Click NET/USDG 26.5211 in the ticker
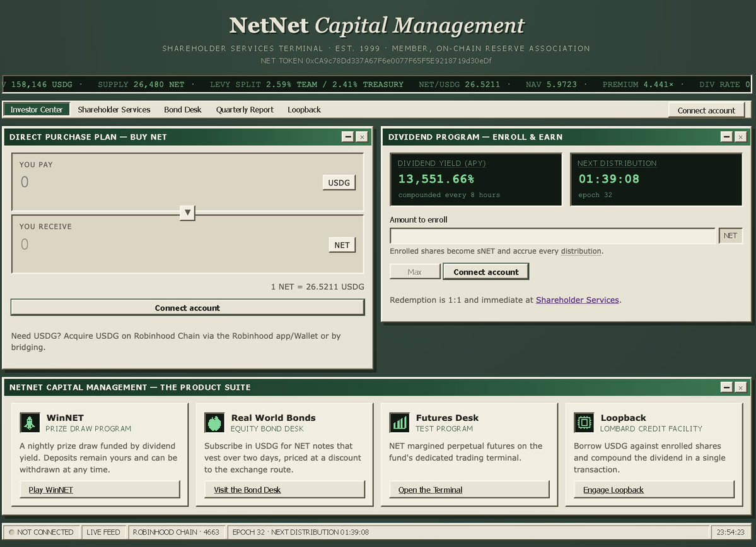Viewport: 756px width, 547px height. (x=460, y=85)
